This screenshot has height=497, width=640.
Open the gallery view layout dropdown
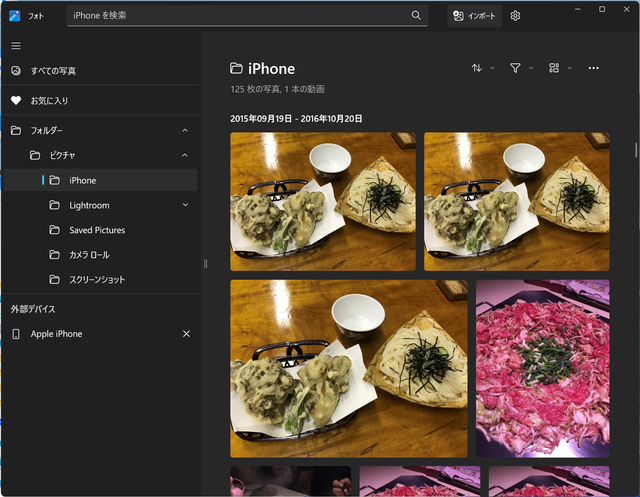[560, 68]
